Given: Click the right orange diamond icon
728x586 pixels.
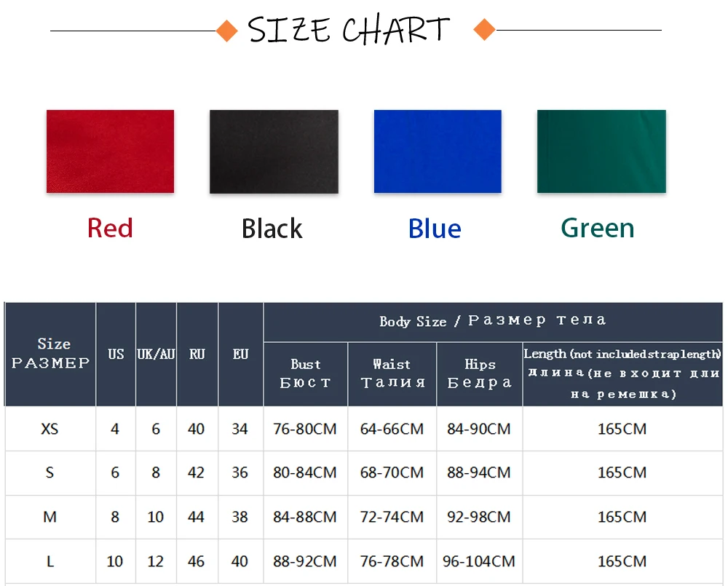Looking at the screenshot, I should click(484, 30).
